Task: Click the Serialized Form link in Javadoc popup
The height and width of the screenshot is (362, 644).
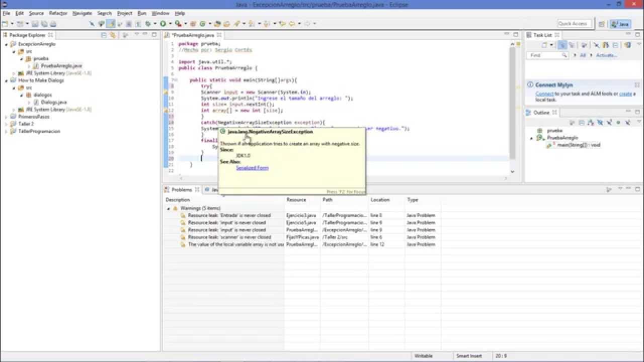Action: pos(252,168)
